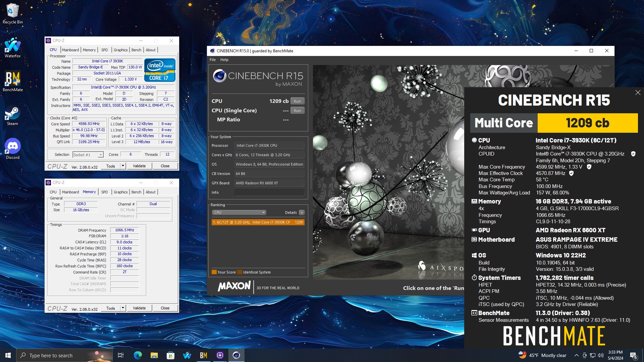Open File Explorer from the taskbar

coord(154,355)
